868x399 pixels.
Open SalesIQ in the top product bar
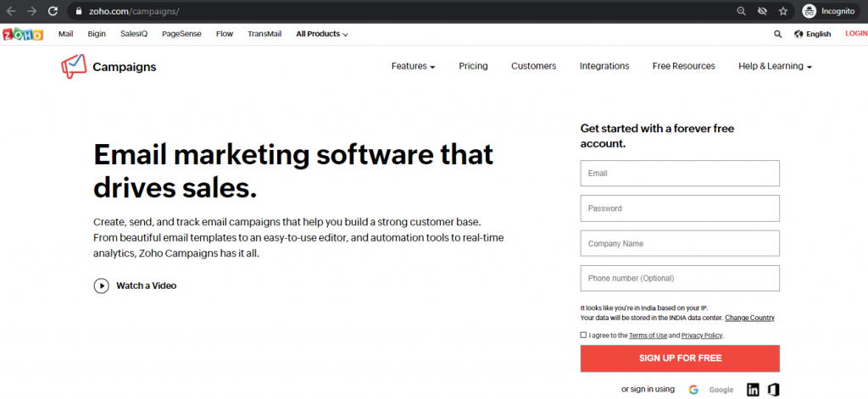[x=134, y=34]
